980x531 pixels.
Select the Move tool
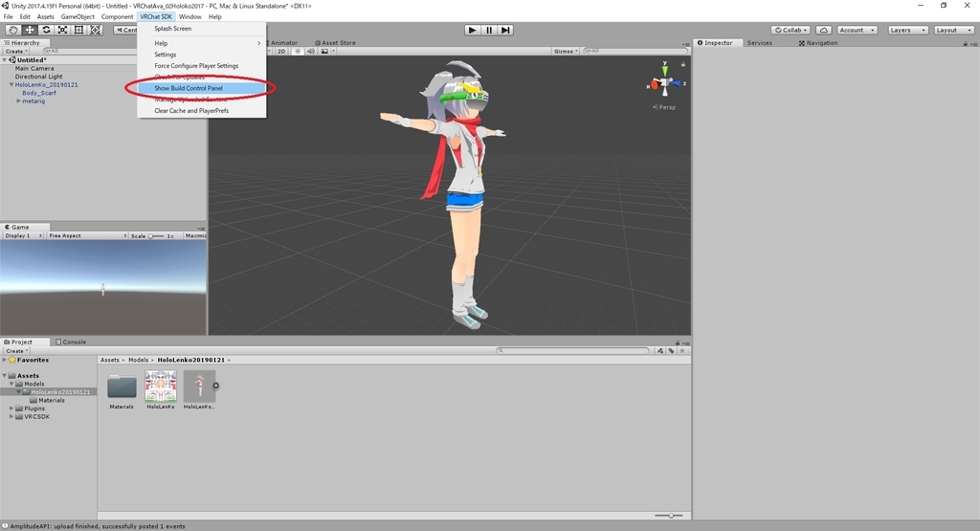coord(30,30)
